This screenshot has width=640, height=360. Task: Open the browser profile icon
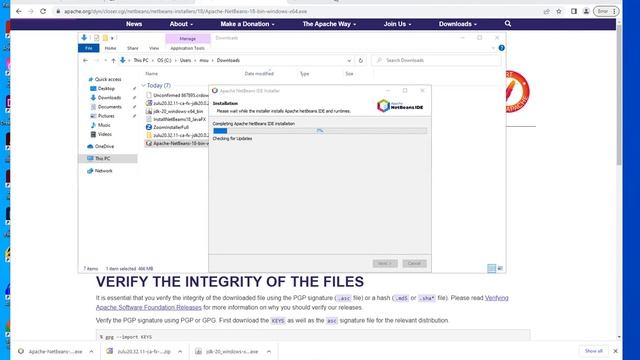pos(586,11)
